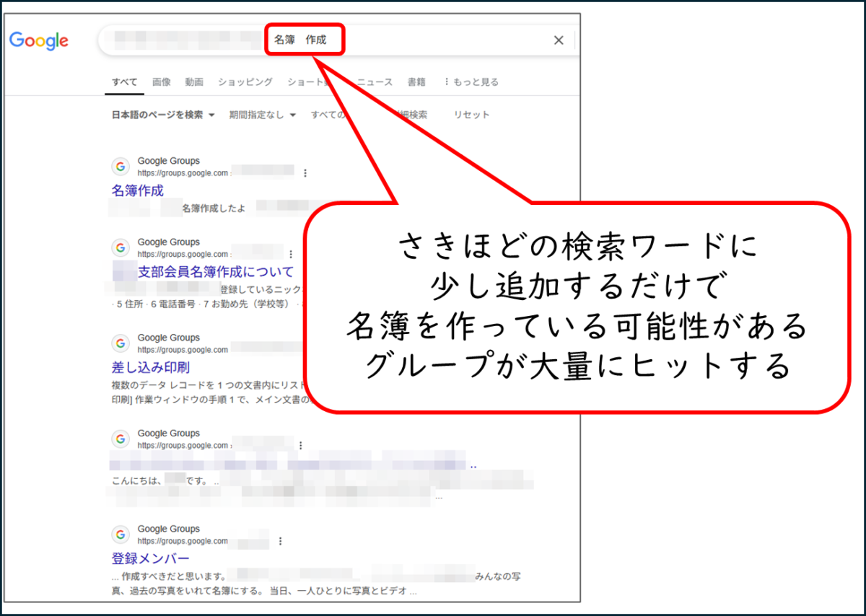Open the 登録メンバー result
Image resolution: width=866 pixels, height=616 pixels.
[x=151, y=559]
